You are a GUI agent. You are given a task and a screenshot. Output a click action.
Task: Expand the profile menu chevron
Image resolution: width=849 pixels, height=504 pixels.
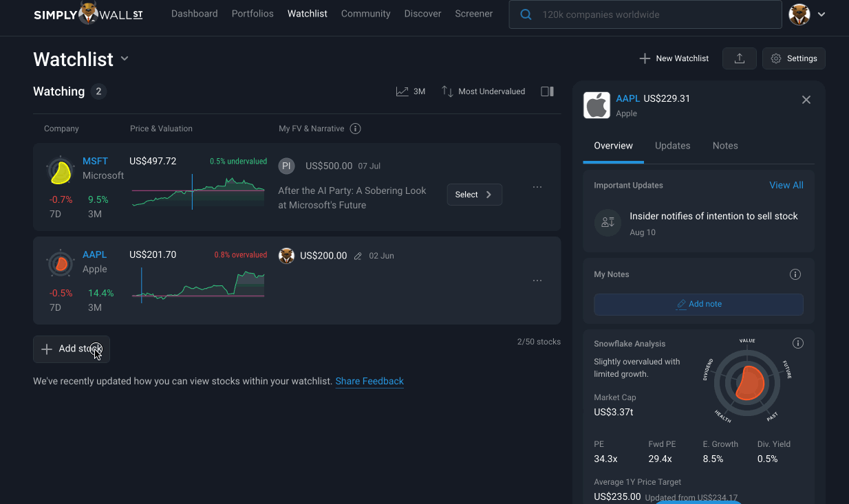(x=821, y=14)
